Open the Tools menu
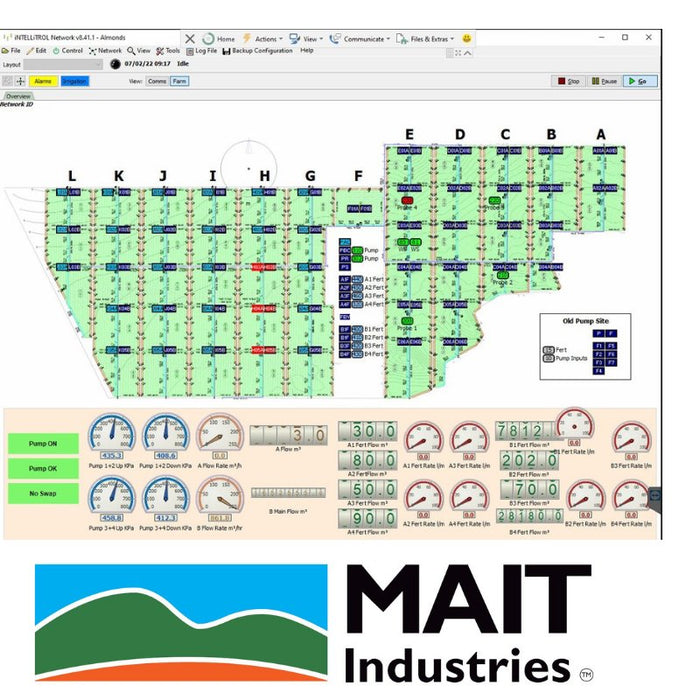700x700 pixels. click(168, 51)
